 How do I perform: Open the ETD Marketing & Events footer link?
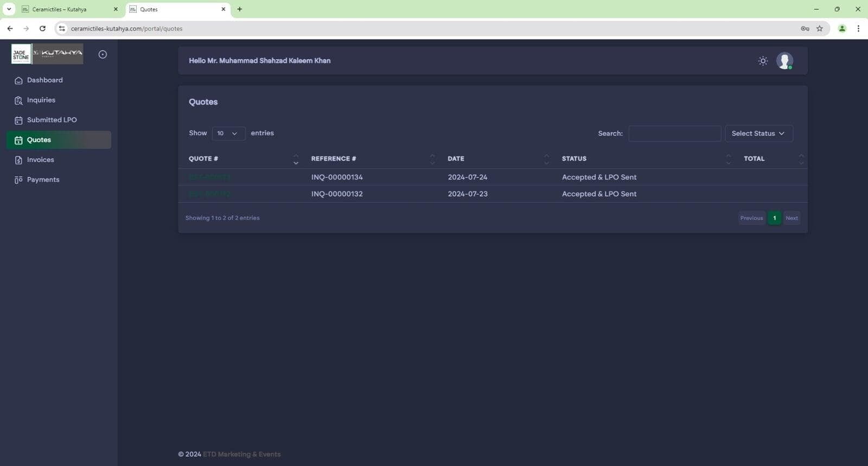pyautogui.click(x=241, y=455)
